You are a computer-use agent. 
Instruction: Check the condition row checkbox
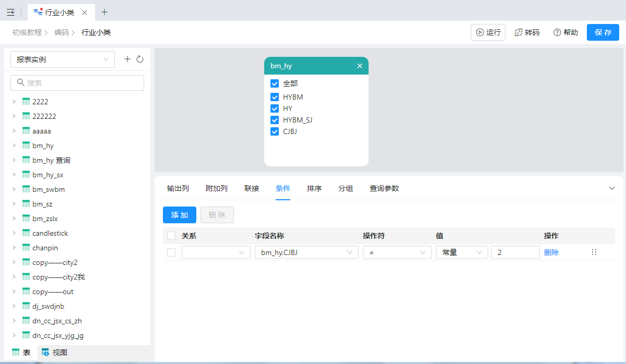click(x=171, y=252)
